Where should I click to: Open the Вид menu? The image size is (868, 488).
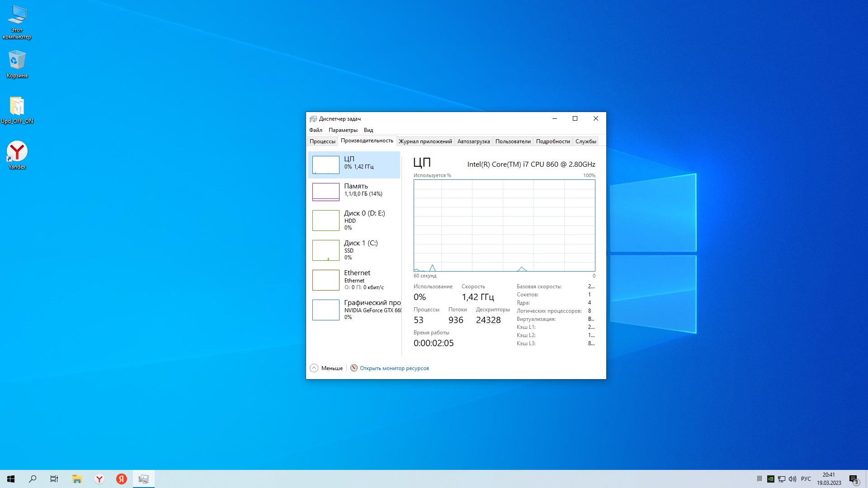coord(368,130)
